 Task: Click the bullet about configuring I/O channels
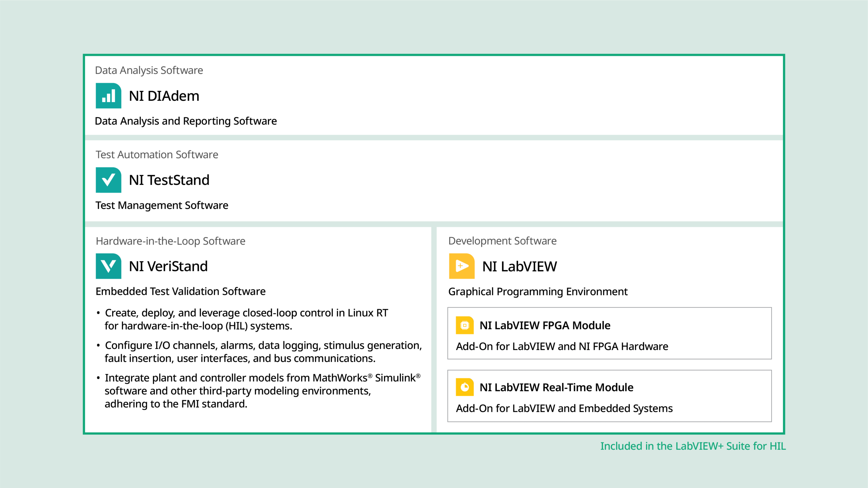coord(259,352)
